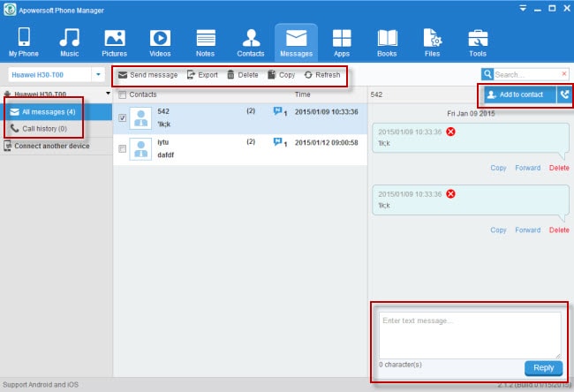Delete the second message bubble
The height and width of the screenshot is (392, 574).
559,230
